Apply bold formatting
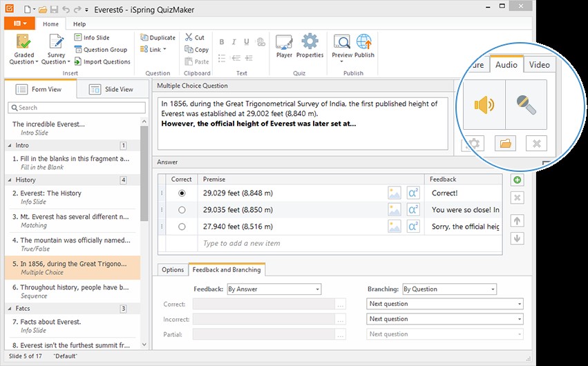 222,42
